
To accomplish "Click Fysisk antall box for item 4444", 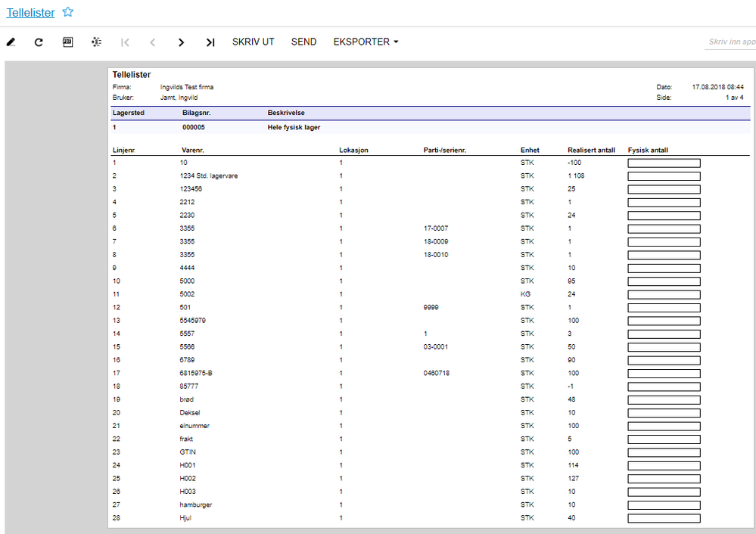I will [664, 269].
